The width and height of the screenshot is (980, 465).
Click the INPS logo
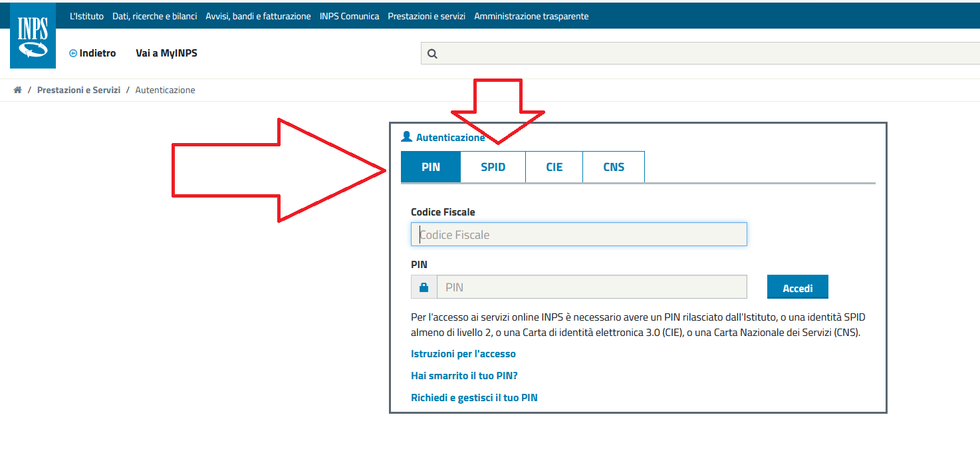[33, 35]
